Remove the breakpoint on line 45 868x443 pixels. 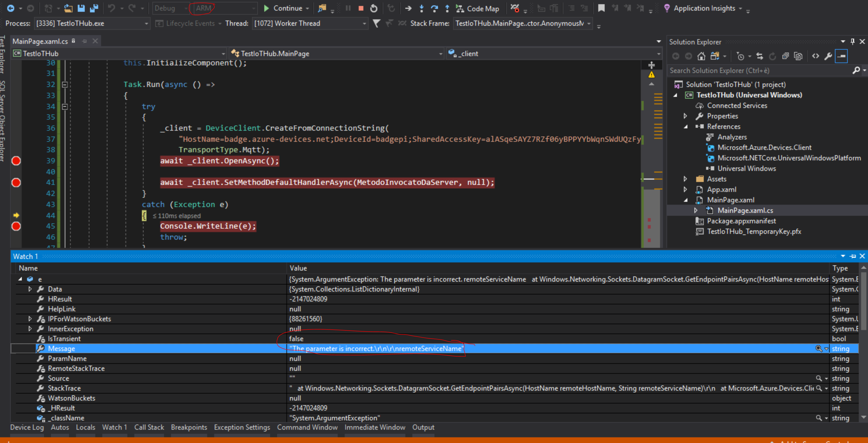click(16, 226)
